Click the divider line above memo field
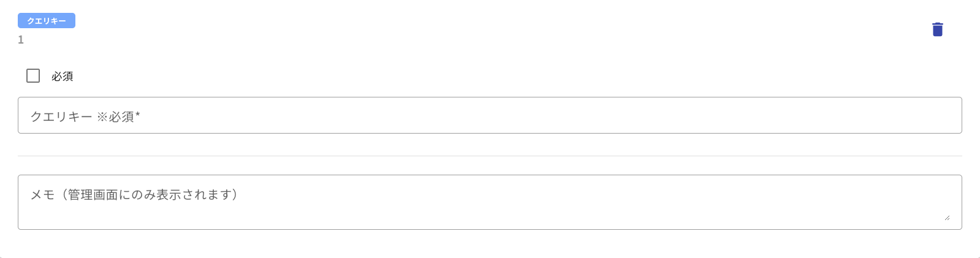The image size is (980, 258). (490, 156)
